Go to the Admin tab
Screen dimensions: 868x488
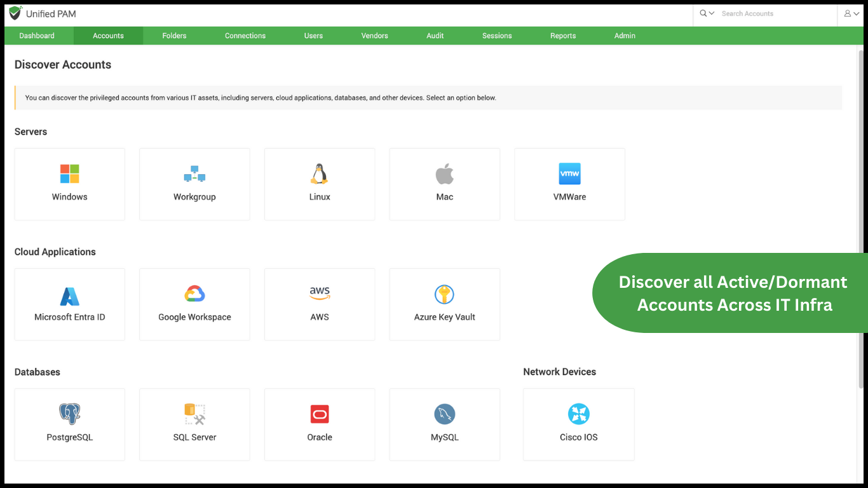pos(625,36)
